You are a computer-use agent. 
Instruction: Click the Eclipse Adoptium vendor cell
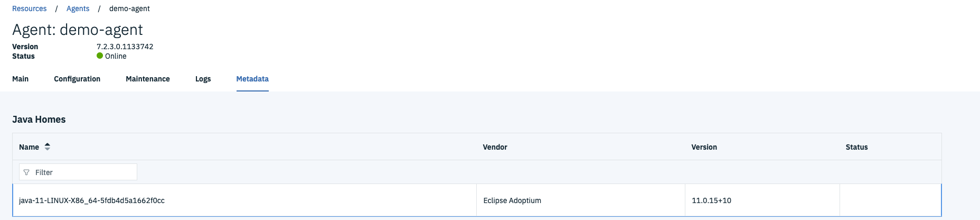coord(512,200)
